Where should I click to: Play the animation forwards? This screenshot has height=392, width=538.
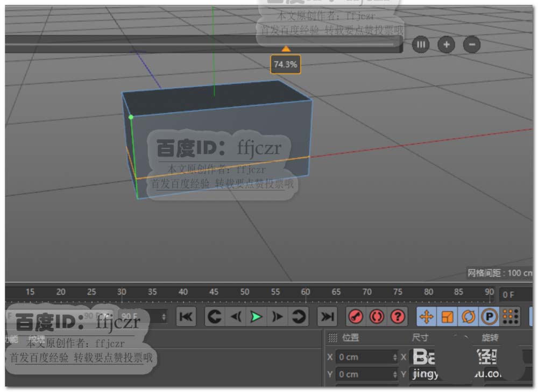[x=256, y=316]
